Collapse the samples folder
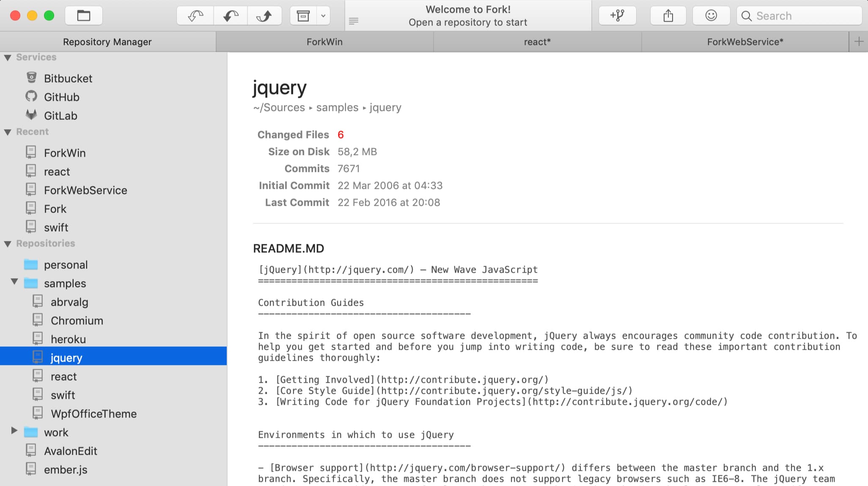This screenshot has height=486, width=868. point(14,282)
